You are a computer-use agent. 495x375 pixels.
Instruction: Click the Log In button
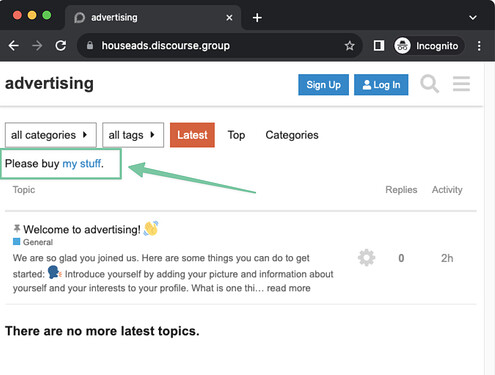pyautogui.click(x=381, y=85)
